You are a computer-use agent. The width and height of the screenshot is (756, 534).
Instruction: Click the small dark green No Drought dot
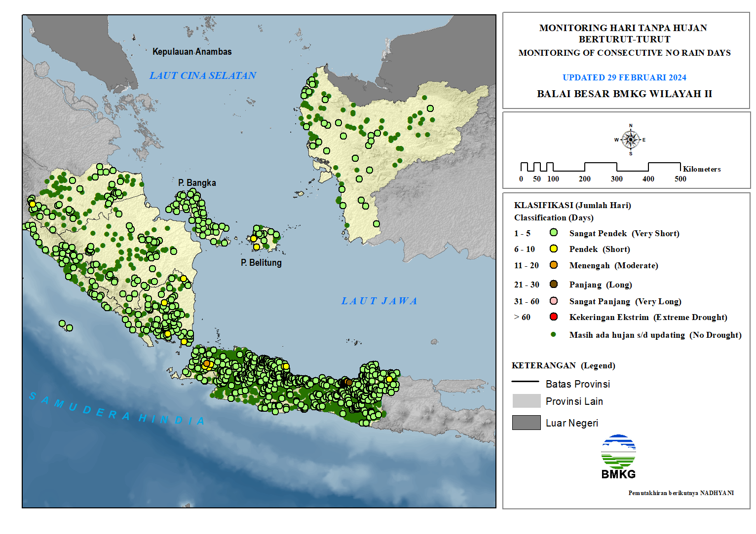553,334
